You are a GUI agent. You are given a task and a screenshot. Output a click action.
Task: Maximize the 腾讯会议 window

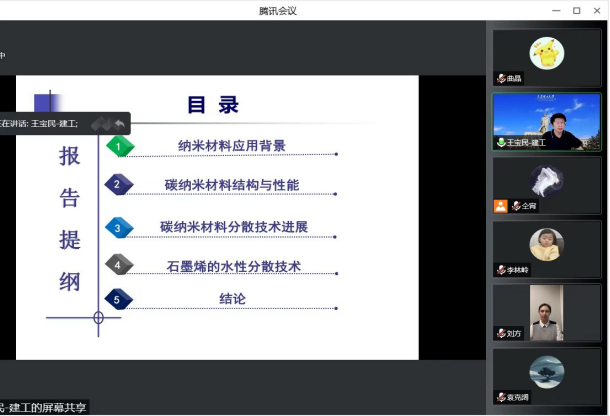pyautogui.click(x=576, y=10)
